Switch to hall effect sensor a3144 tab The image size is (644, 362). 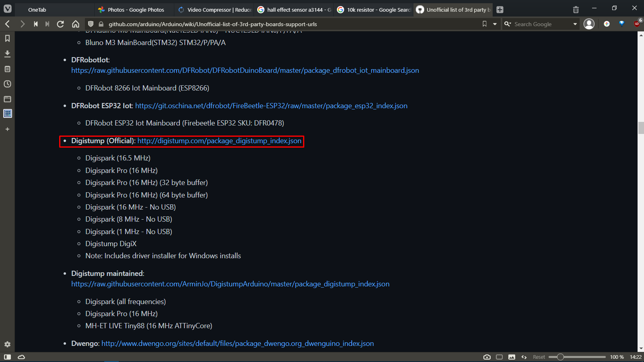coord(294,10)
